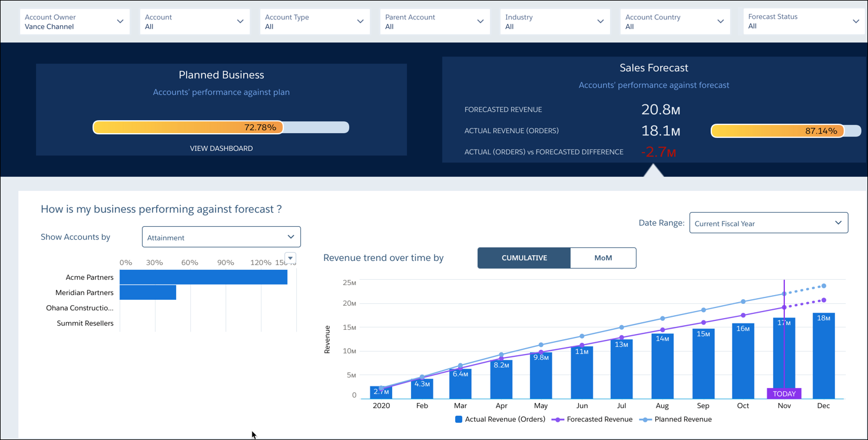Click the Planned Business 72.78% progress bar
868x440 pixels.
coord(221,127)
